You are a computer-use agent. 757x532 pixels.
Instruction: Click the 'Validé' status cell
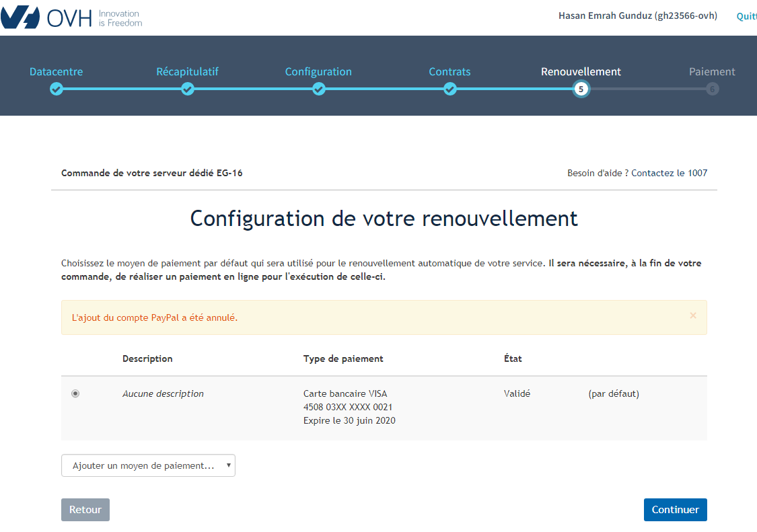pyautogui.click(x=517, y=393)
